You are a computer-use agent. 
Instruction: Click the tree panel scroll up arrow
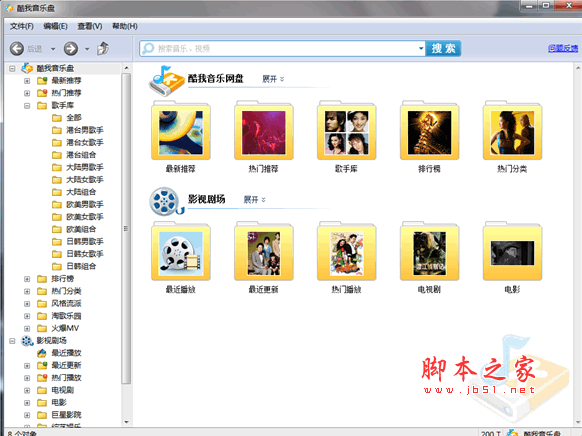click(126, 68)
